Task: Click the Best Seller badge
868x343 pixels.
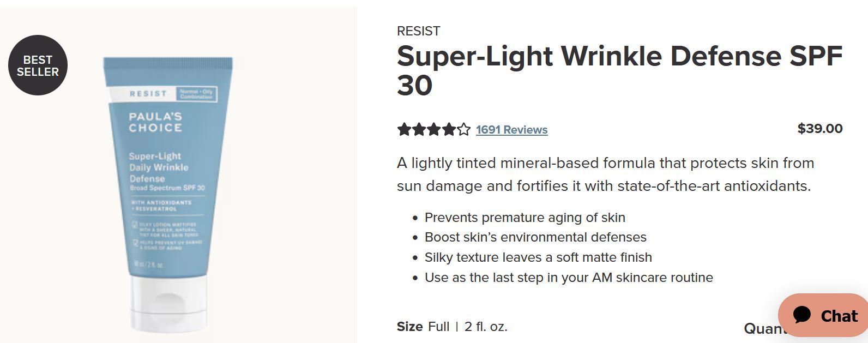Action: pos(38,65)
